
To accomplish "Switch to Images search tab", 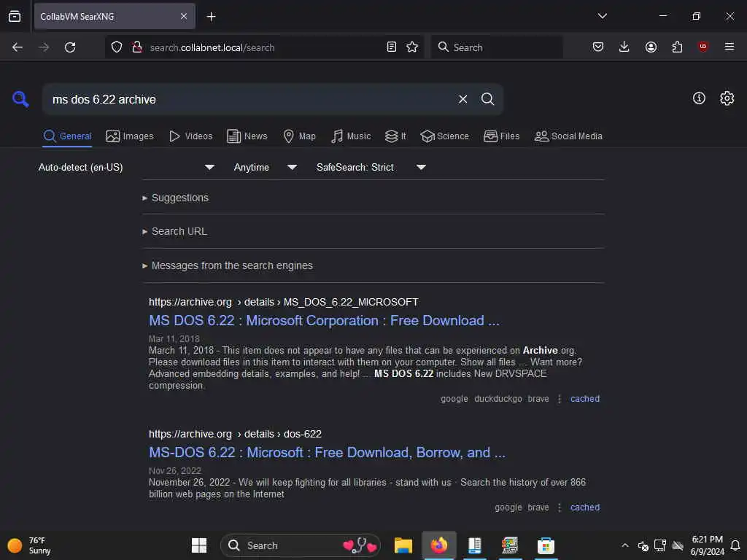I will (130, 136).
